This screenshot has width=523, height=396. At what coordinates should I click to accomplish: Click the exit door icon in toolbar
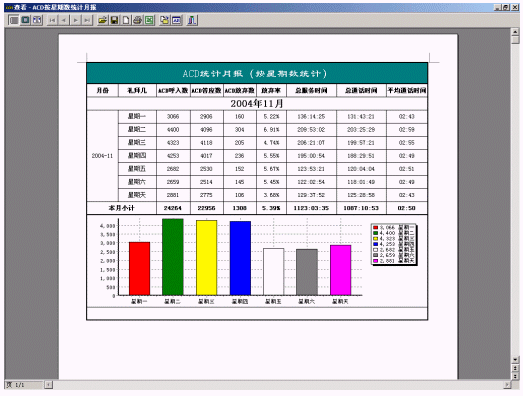tap(192, 20)
